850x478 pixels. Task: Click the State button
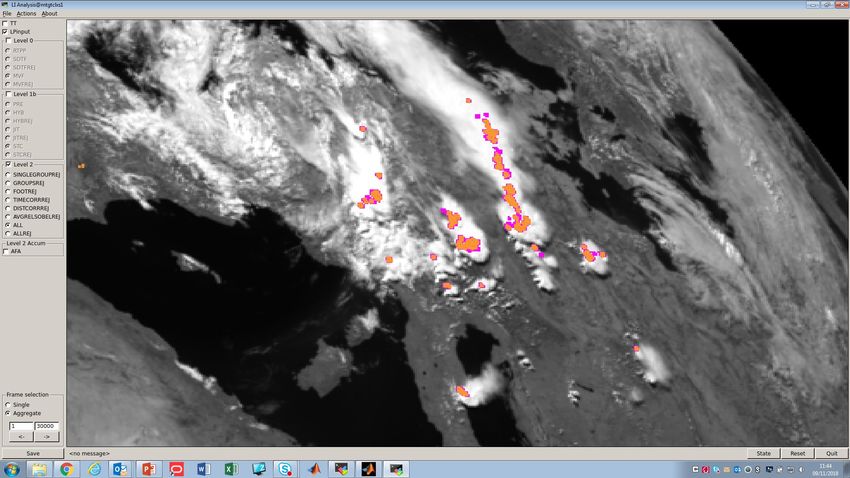click(763, 453)
